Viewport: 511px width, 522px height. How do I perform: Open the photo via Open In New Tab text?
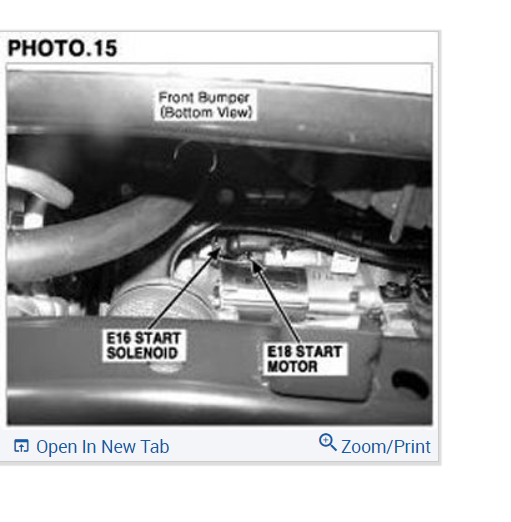tap(103, 447)
